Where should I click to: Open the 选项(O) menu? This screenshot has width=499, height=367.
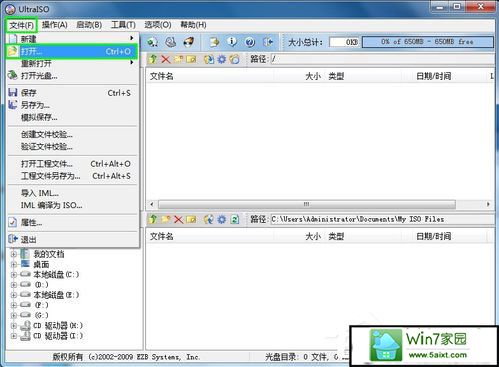click(158, 25)
